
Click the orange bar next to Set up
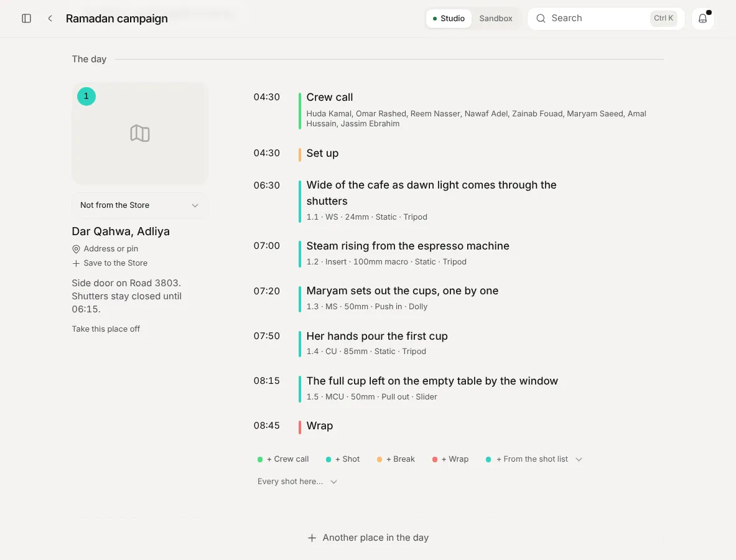[299, 154]
